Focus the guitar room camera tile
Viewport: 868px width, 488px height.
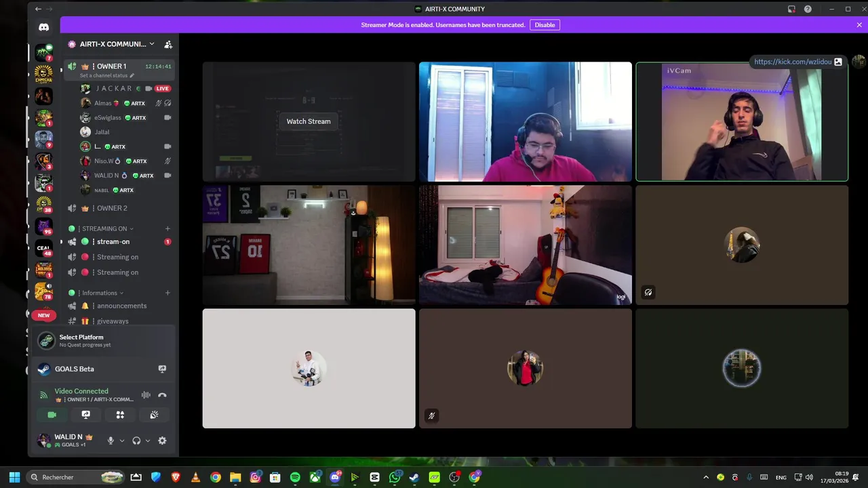pyautogui.click(x=525, y=245)
